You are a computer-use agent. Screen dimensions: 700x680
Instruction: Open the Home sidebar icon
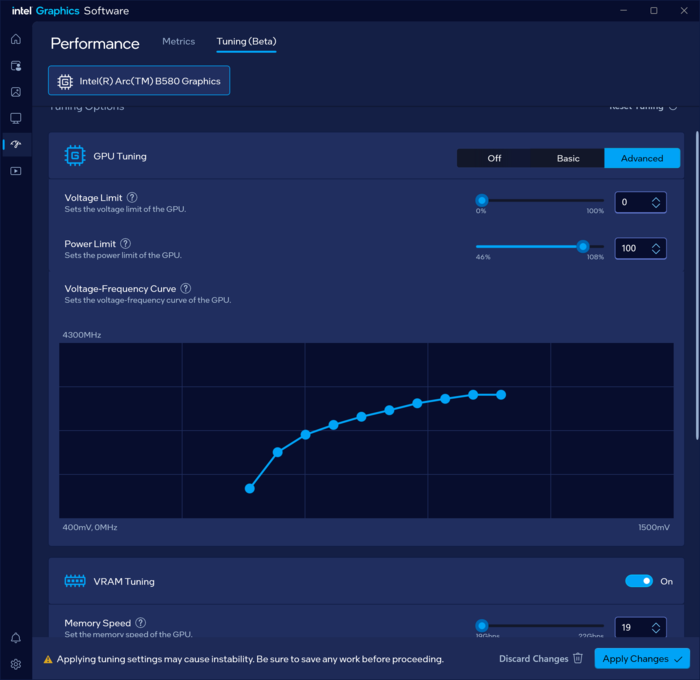click(x=16, y=39)
